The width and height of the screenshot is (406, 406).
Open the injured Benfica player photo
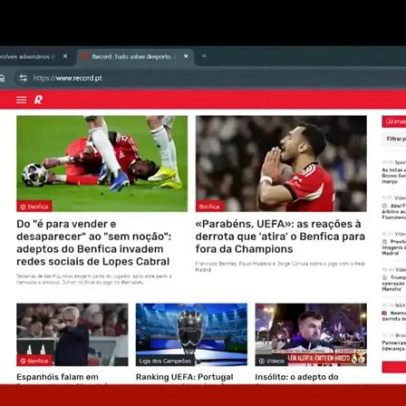click(x=102, y=163)
